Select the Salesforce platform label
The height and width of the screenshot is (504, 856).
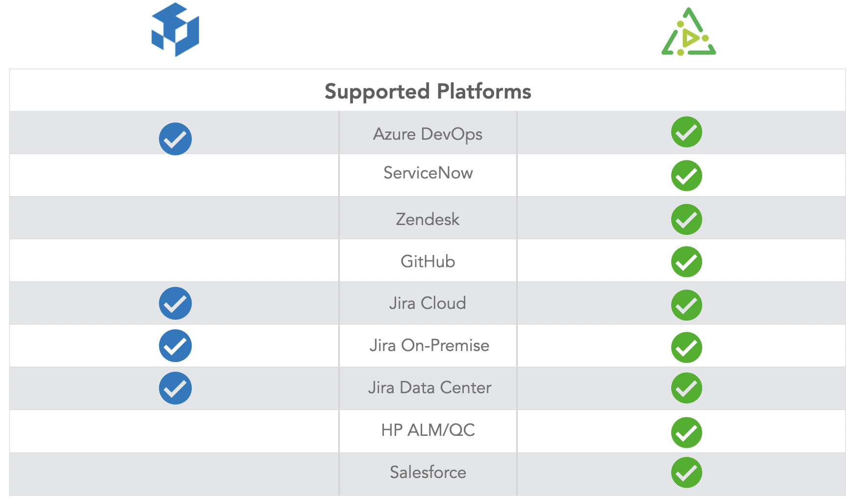click(428, 472)
